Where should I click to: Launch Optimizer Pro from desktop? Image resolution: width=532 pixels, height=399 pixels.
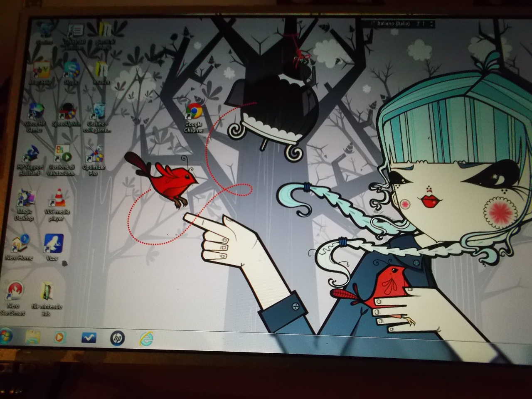(94, 160)
